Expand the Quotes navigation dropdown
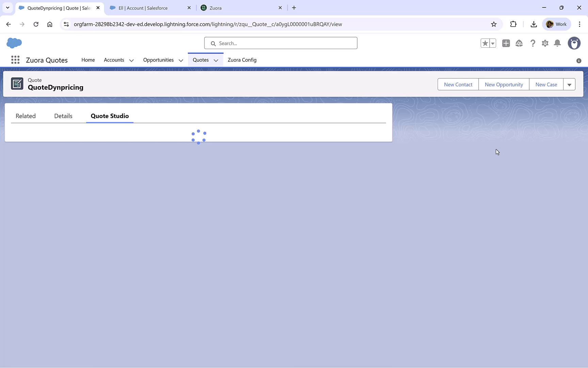Screen dimensions: 588x368 tap(216, 60)
